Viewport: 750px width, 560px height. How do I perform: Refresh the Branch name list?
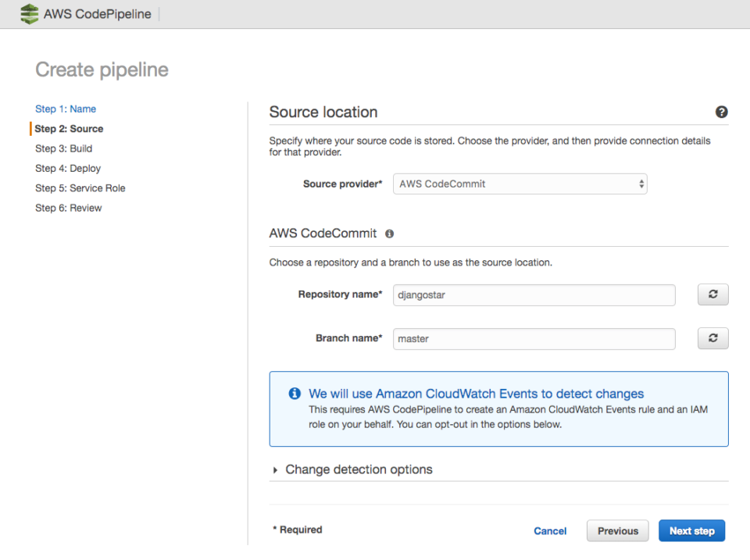pos(712,338)
